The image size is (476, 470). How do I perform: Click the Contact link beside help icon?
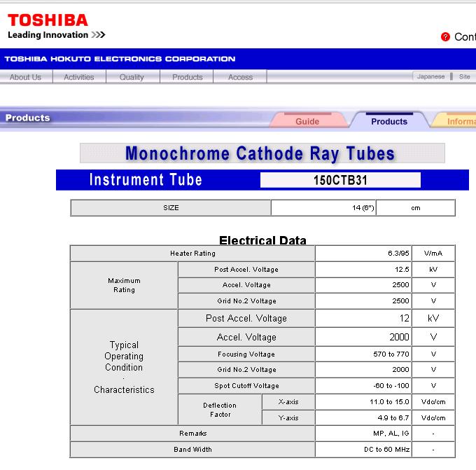click(x=465, y=36)
